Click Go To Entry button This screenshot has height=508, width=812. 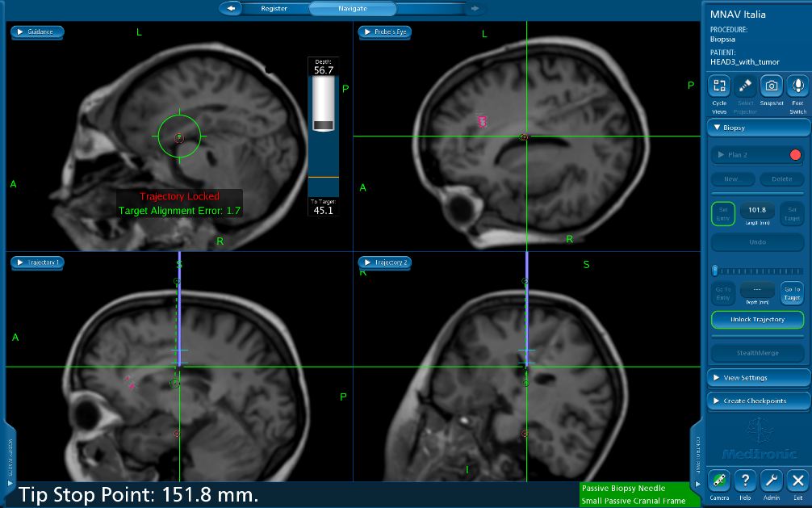723,293
